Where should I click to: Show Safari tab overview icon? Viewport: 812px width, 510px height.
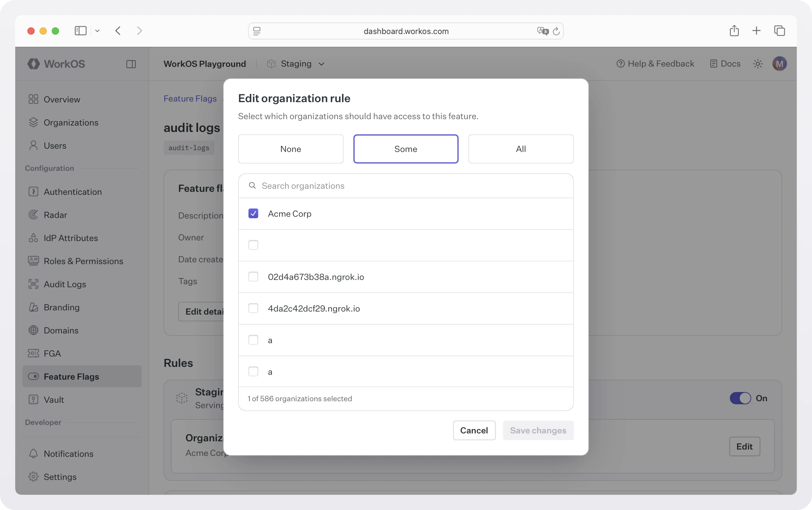pyautogui.click(x=779, y=31)
